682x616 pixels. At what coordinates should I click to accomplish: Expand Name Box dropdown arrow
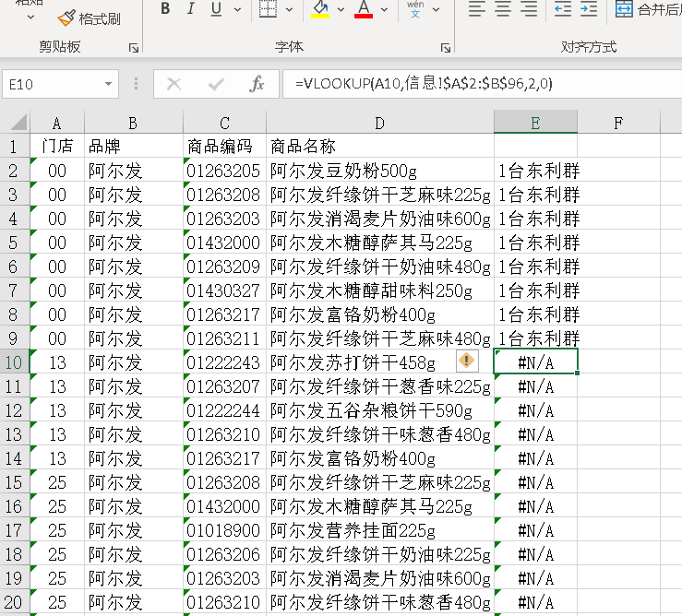[108, 84]
